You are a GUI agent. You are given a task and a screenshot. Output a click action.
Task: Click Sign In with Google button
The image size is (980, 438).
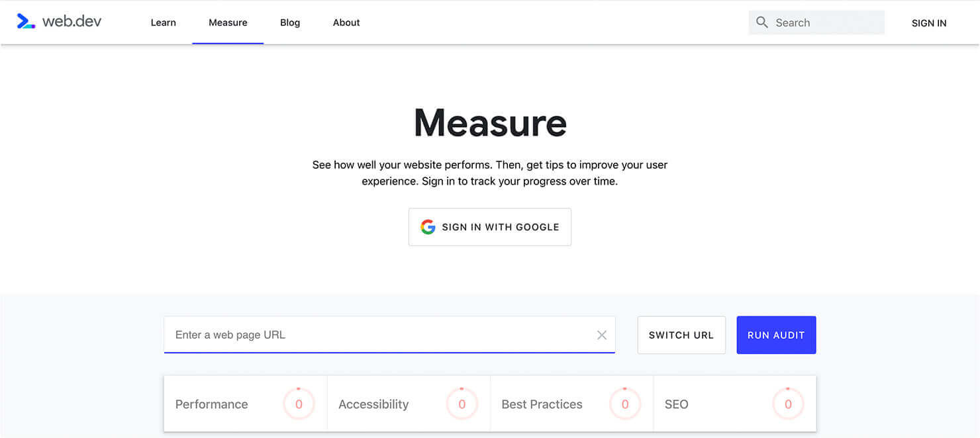[x=490, y=227]
